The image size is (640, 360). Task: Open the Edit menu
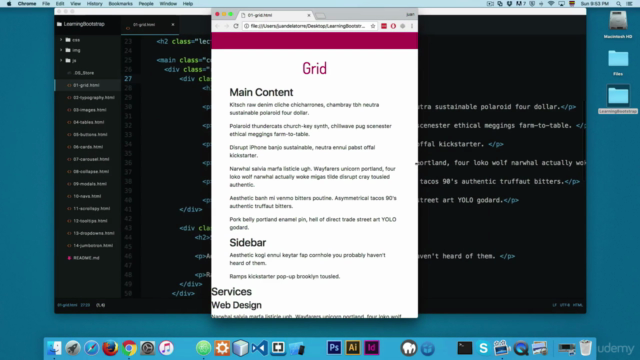pyautogui.click(x=60, y=4)
